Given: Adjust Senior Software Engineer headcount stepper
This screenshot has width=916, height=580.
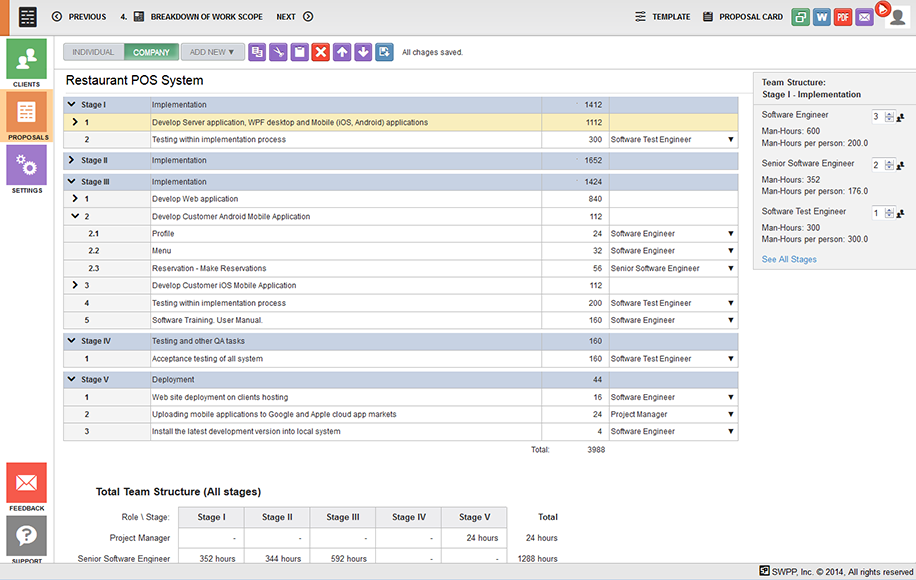Looking at the screenshot, I should (889, 165).
